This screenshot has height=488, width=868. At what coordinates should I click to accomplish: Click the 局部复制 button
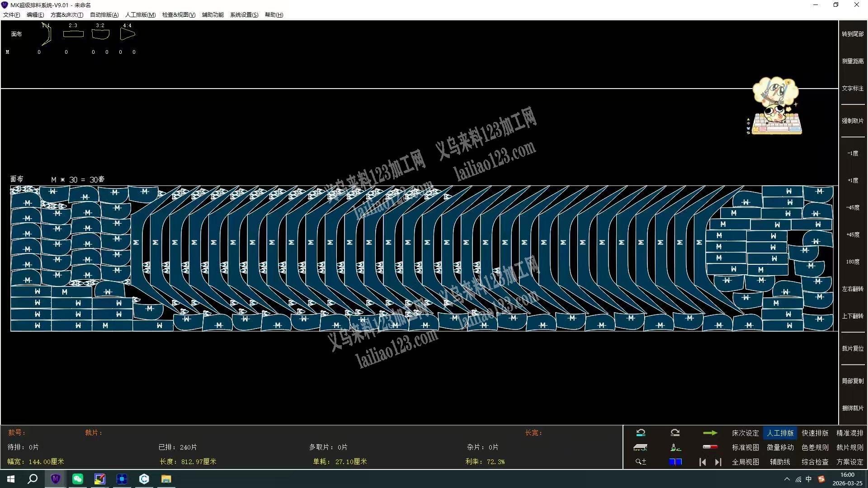[x=853, y=381]
